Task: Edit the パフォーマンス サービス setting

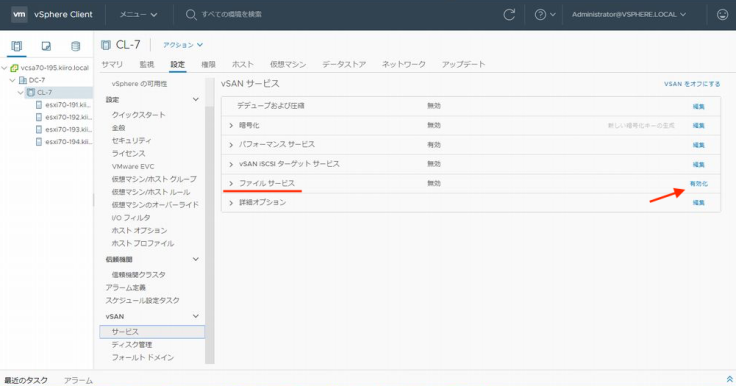Action: (x=698, y=145)
